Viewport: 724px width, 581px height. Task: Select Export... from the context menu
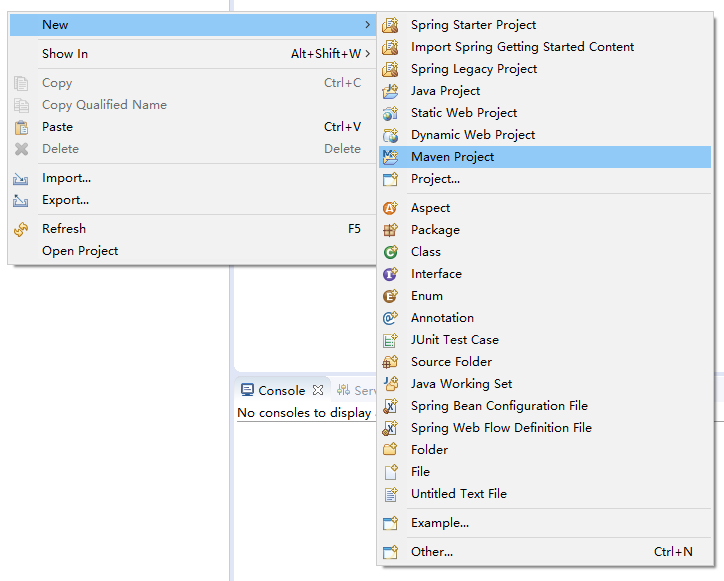click(193, 200)
